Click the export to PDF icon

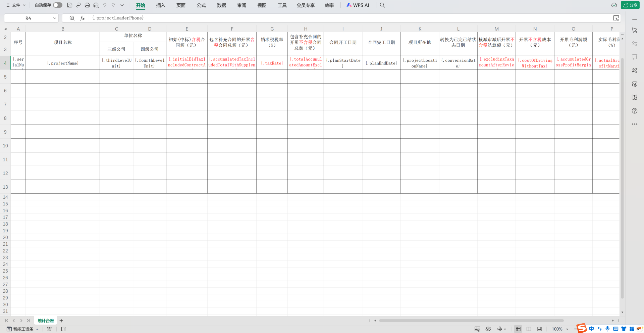click(78, 5)
